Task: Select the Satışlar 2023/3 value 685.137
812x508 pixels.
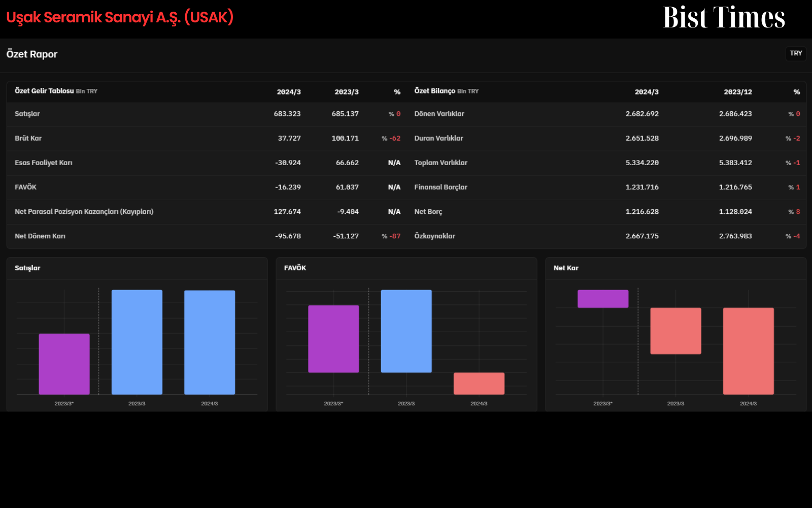Action: (x=345, y=114)
